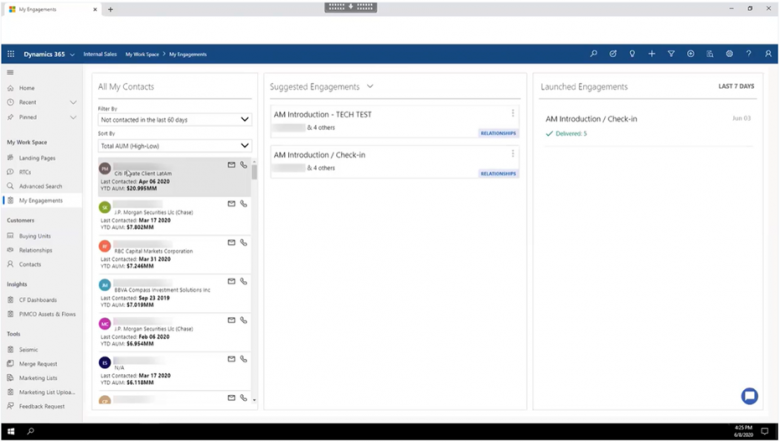Expand the Recent section in sidebar
780x442 pixels.
pos(73,102)
